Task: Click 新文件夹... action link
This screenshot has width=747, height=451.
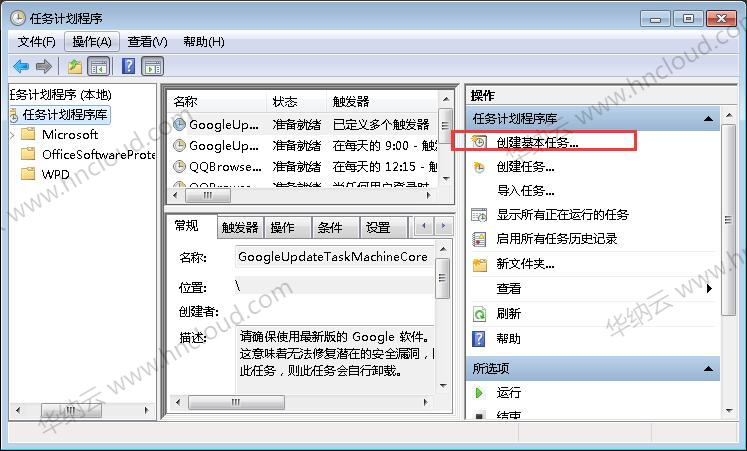Action: (x=525, y=264)
